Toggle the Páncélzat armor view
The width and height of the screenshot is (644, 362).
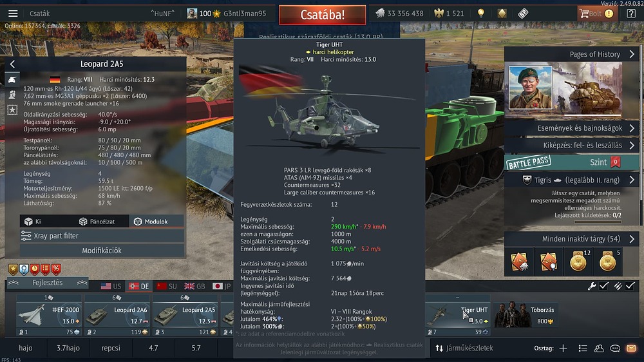click(97, 222)
